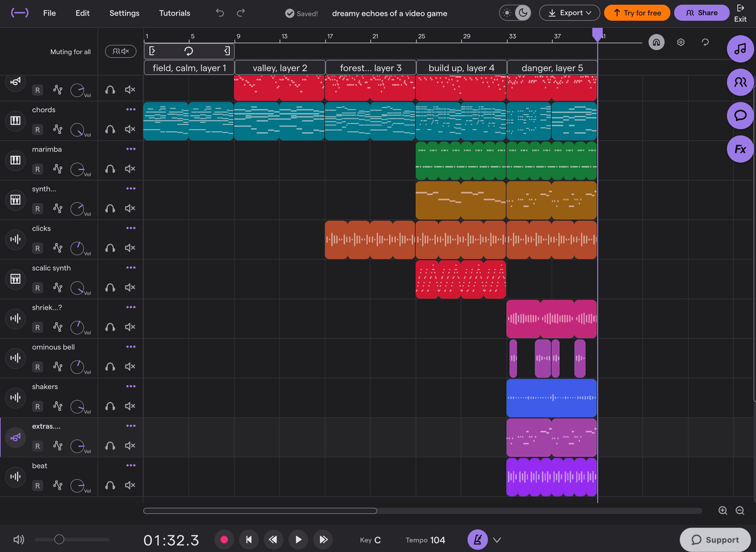Open the three-dot menu on ominous bell track
The image size is (756, 552).
click(x=131, y=347)
